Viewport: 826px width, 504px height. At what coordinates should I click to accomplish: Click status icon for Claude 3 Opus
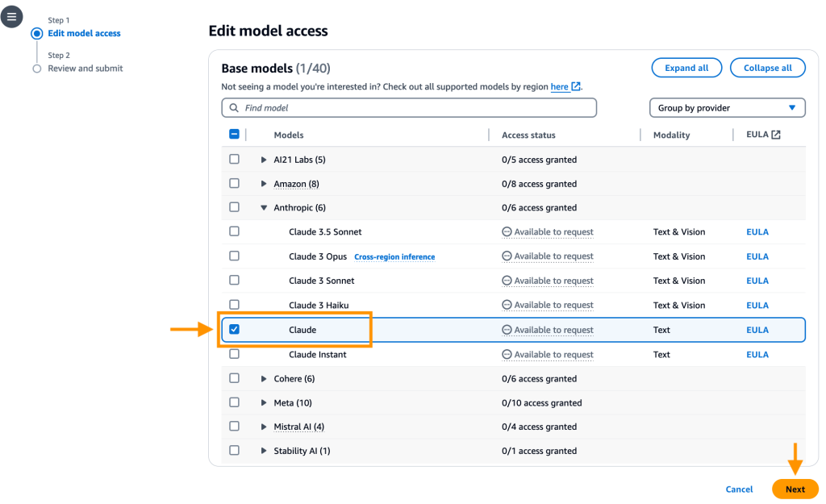pyautogui.click(x=507, y=256)
